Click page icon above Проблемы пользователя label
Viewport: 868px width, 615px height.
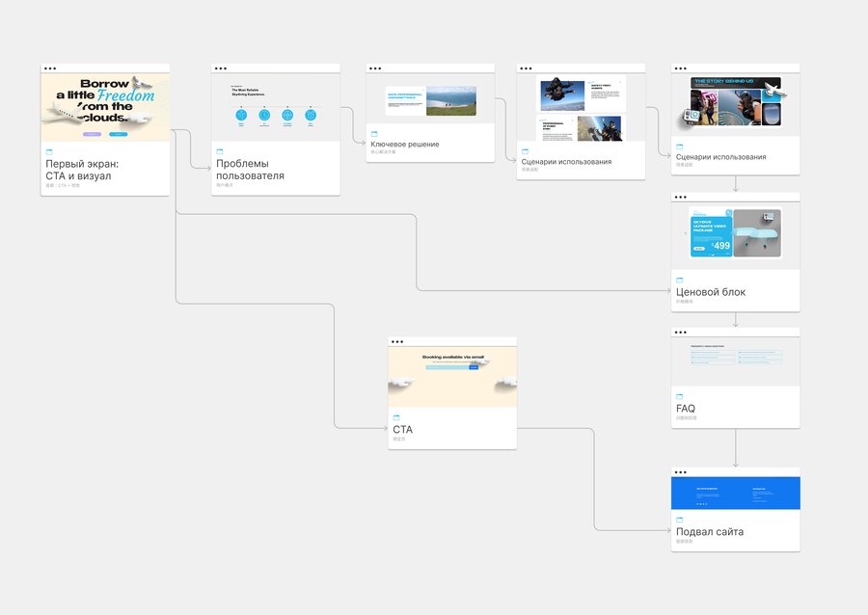[x=220, y=151]
